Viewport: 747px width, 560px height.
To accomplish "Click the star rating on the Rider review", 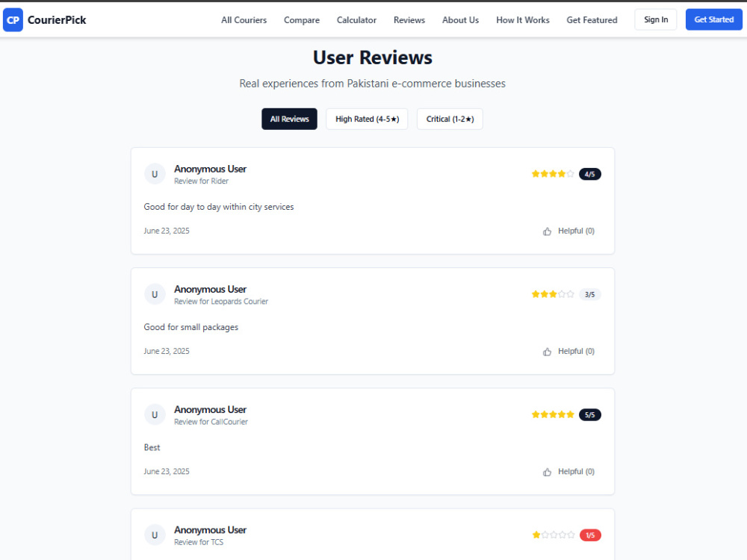I will [x=553, y=174].
